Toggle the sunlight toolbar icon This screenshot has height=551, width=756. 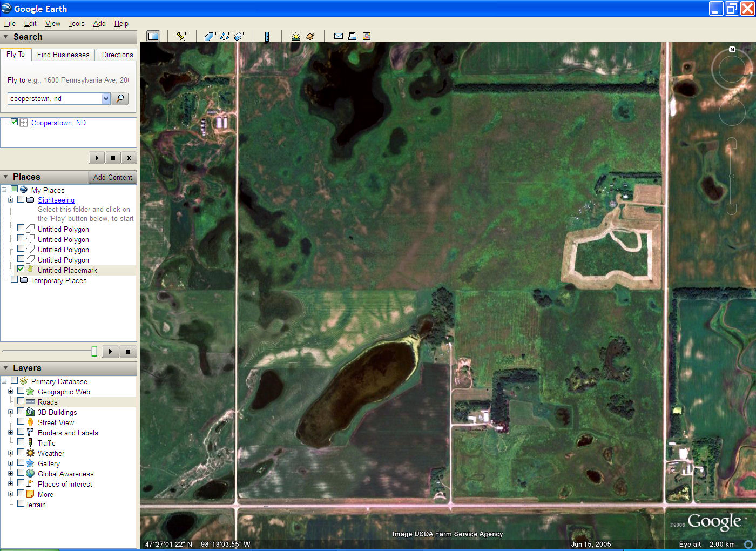click(x=295, y=36)
